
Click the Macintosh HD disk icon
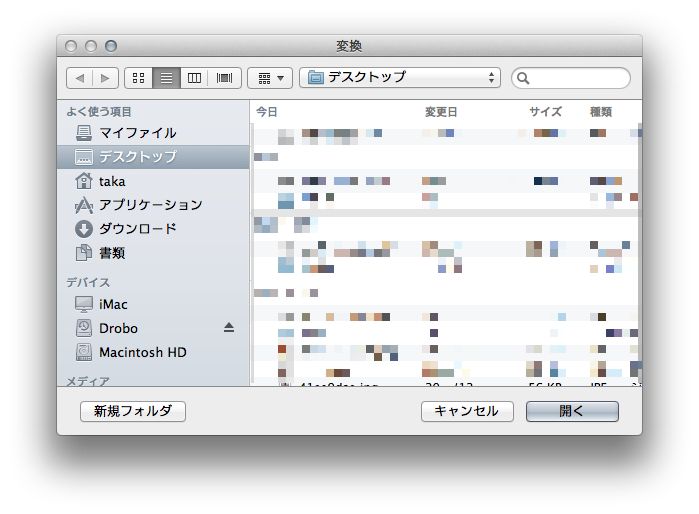[84, 352]
